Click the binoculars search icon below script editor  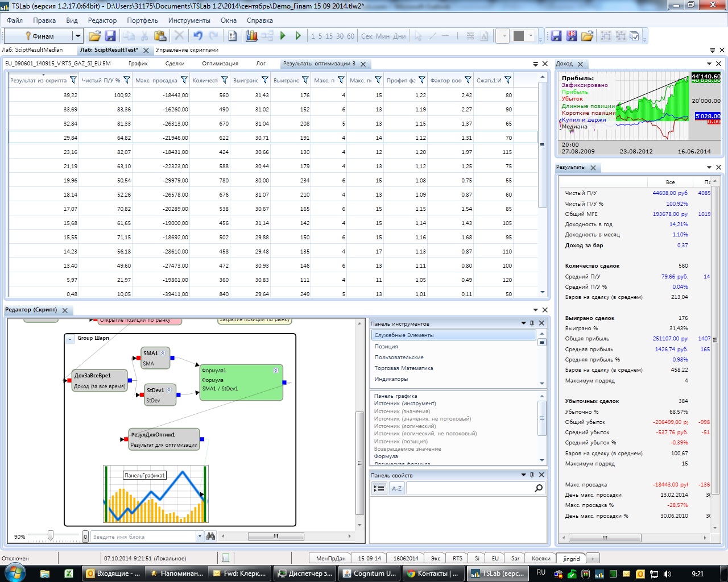[x=211, y=536]
